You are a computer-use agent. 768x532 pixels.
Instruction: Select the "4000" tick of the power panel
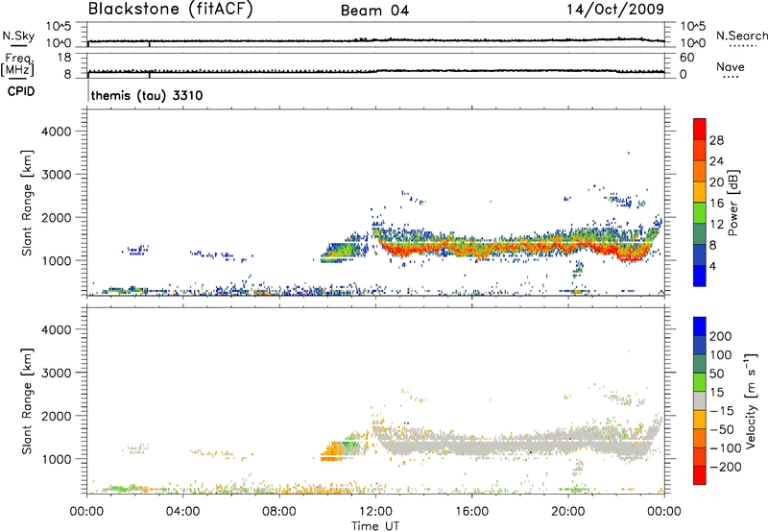click(x=57, y=132)
